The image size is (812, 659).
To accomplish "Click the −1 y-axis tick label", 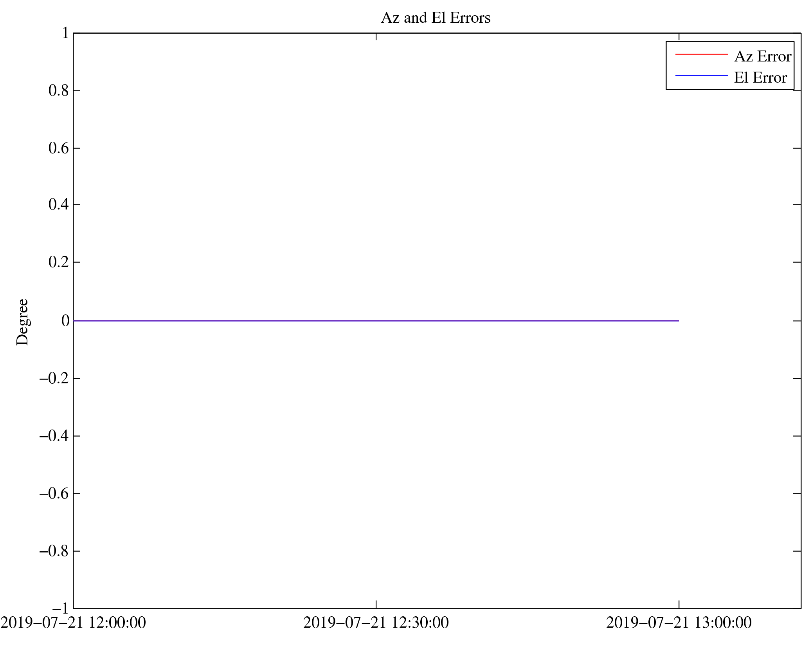I will pos(61,608).
